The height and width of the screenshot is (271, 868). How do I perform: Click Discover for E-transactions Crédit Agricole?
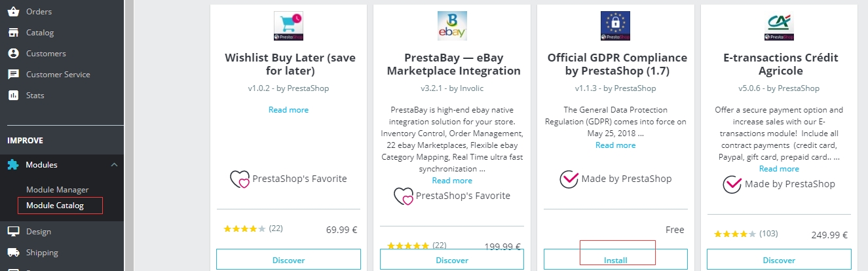point(779,260)
